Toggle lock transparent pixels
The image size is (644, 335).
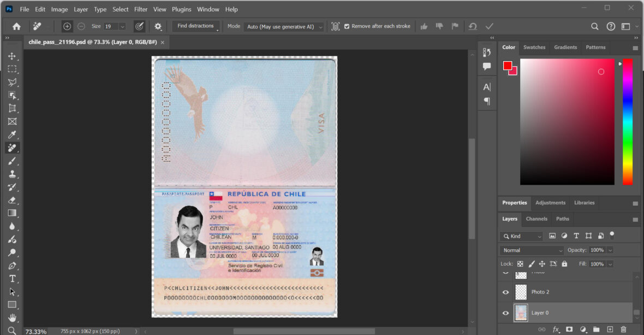[520, 264]
